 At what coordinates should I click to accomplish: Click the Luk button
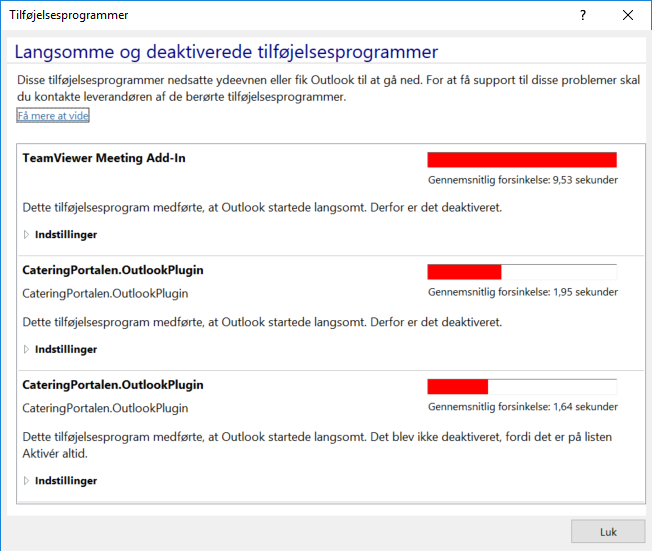tap(608, 531)
